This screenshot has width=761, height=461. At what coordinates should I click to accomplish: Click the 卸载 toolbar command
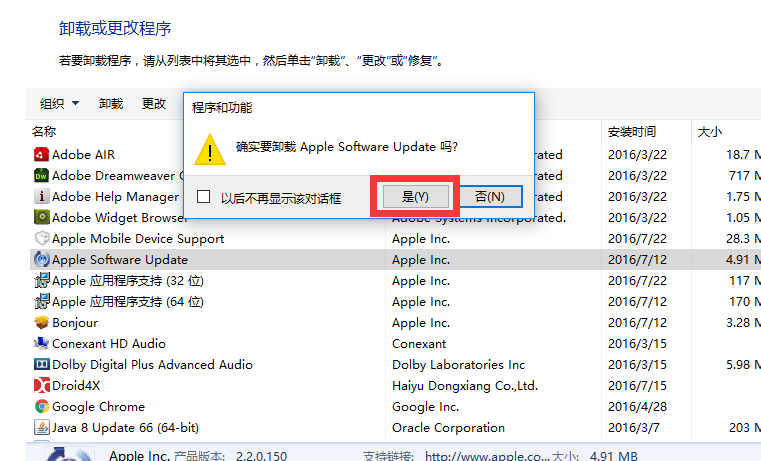111,104
